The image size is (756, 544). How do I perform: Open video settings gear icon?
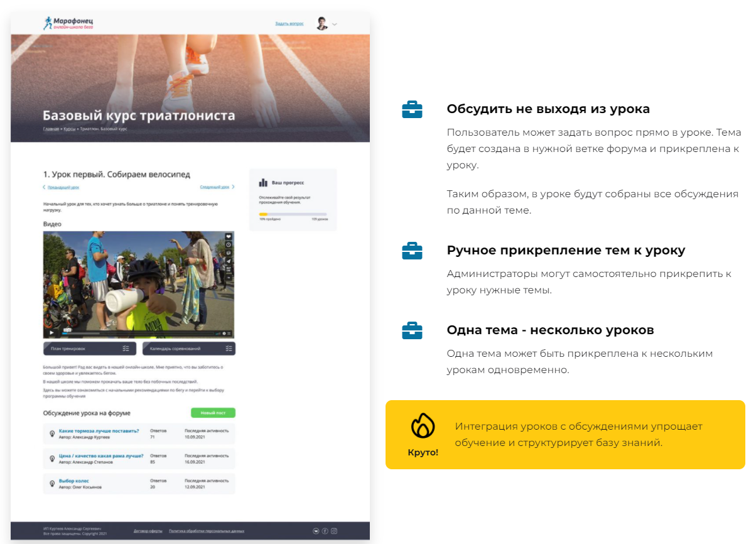coord(224,333)
